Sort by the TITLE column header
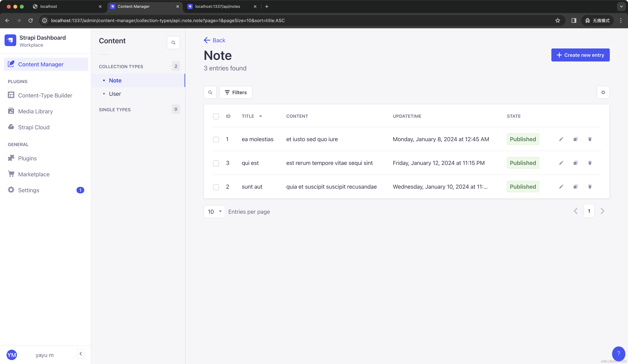 248,116
